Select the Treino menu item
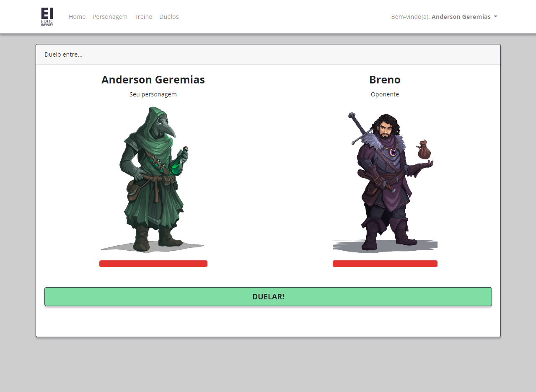Viewport: 536px width, 392px height. click(143, 17)
